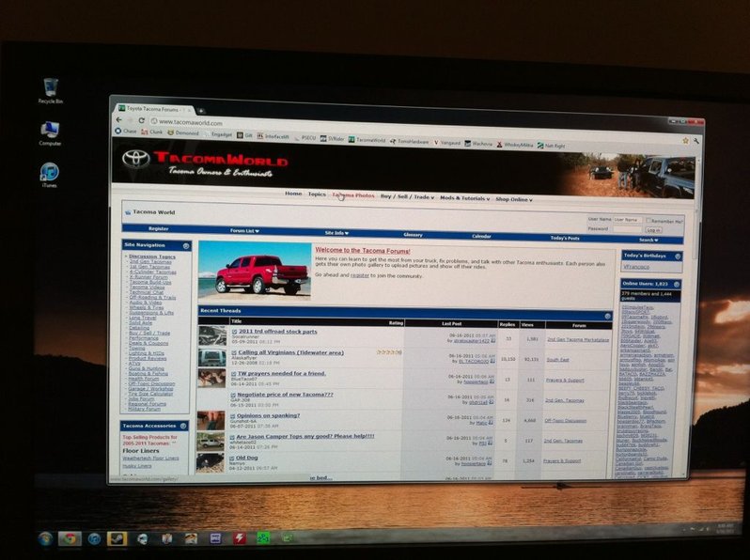Collapse the Recent Threads section

click(607, 316)
